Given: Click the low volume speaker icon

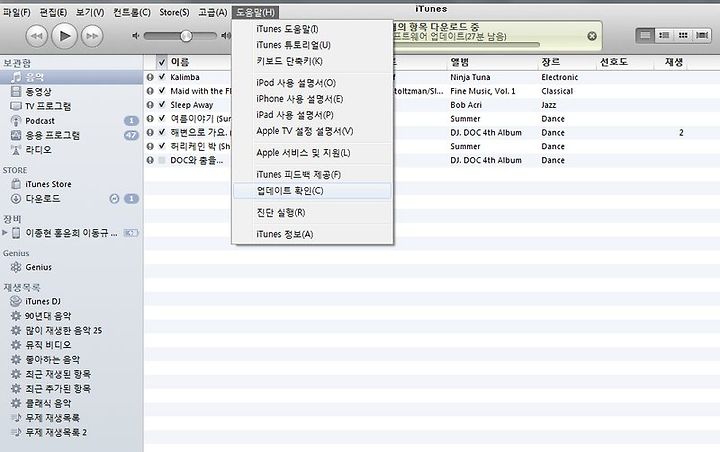Looking at the screenshot, I should pyautogui.click(x=135, y=35).
